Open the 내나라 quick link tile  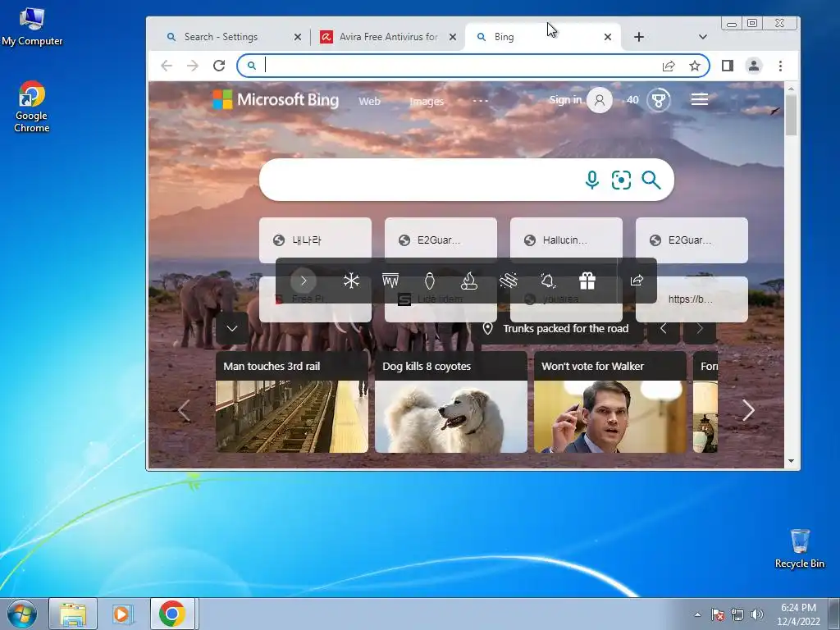click(316, 240)
